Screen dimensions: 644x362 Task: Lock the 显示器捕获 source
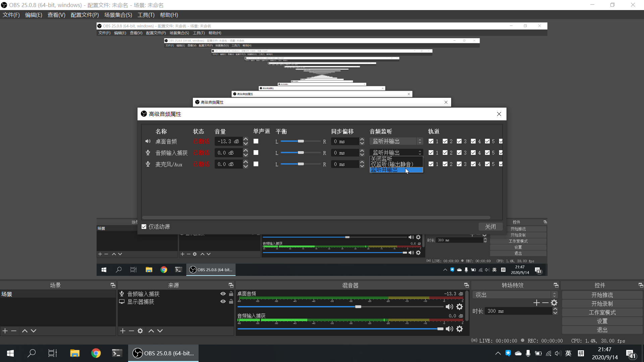231,302
